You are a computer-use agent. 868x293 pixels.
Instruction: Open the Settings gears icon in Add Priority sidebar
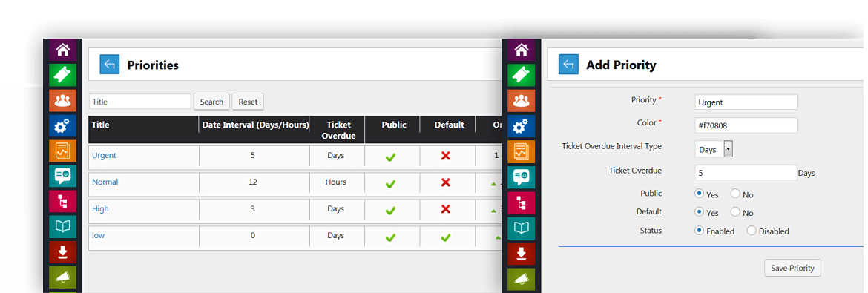pos(522,125)
